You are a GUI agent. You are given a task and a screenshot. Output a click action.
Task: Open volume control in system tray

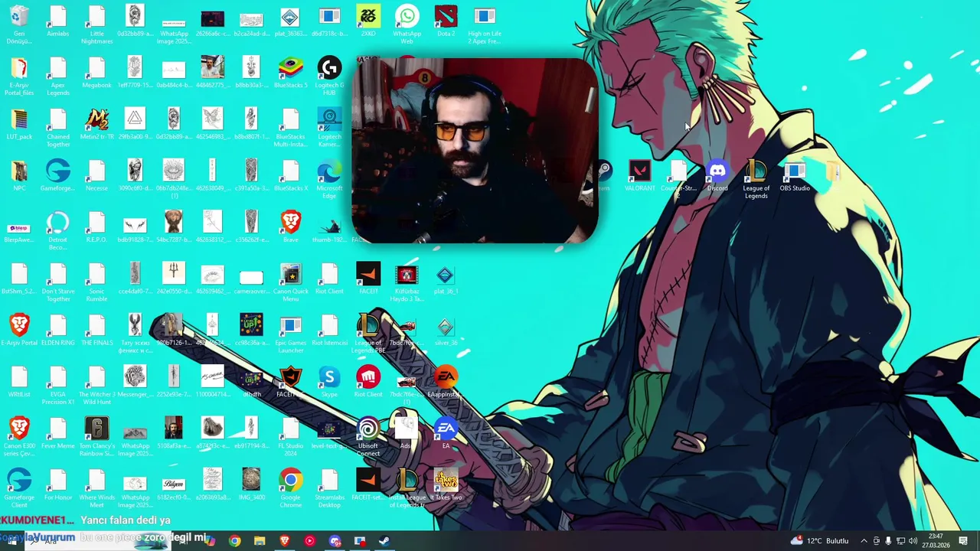(913, 541)
